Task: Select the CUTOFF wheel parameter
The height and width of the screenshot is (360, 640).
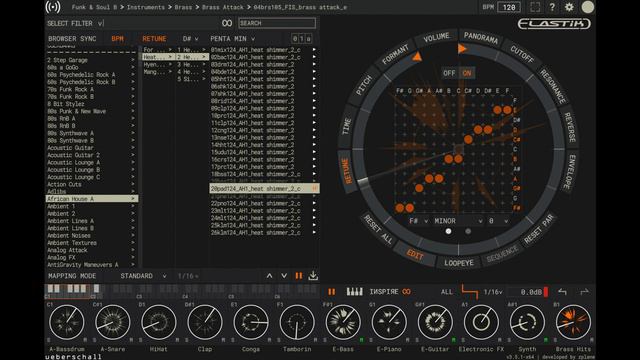Action: click(522, 54)
